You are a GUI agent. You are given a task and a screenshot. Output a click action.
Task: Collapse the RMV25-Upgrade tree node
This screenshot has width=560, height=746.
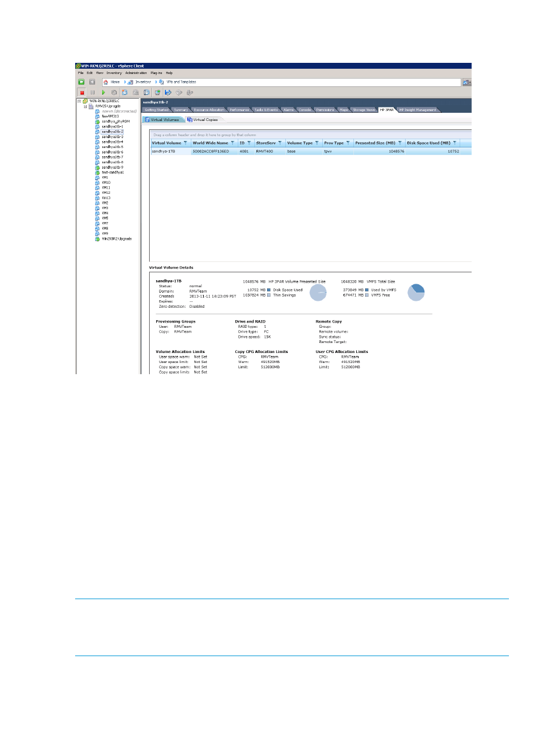pyautogui.click(x=86, y=106)
